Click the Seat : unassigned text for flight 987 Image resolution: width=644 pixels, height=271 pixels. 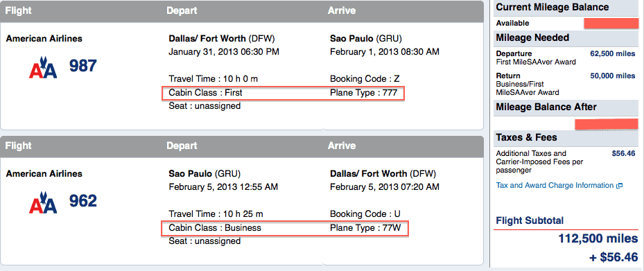204,106
